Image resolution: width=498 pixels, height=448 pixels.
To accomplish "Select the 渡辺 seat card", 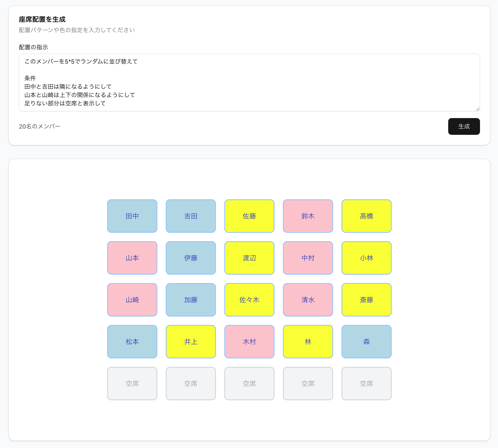I will click(x=249, y=258).
